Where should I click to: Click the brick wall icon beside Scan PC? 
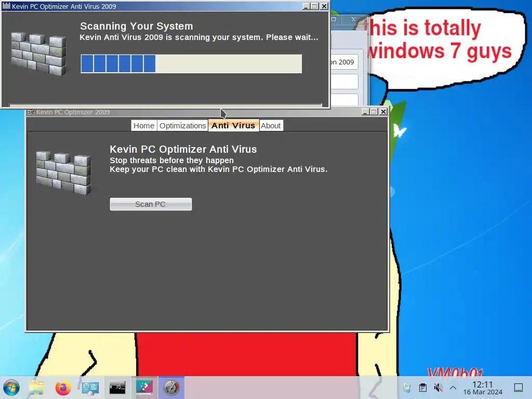pyautogui.click(x=64, y=172)
